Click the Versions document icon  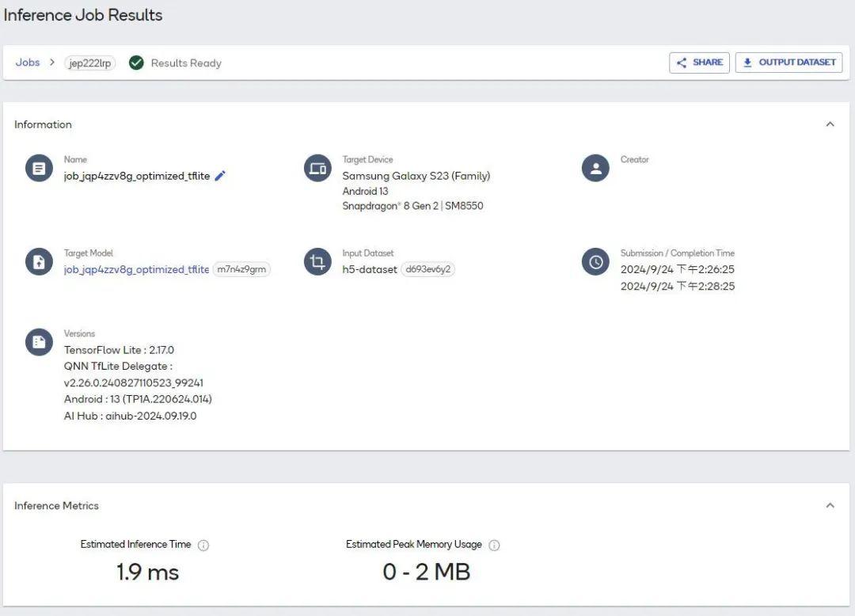pyautogui.click(x=39, y=341)
